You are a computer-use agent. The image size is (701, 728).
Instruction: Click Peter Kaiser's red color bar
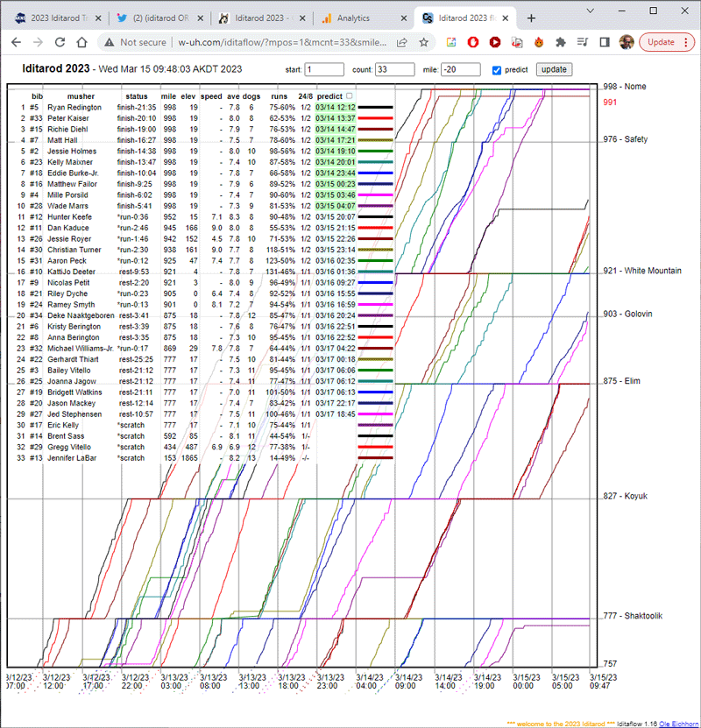(x=375, y=118)
